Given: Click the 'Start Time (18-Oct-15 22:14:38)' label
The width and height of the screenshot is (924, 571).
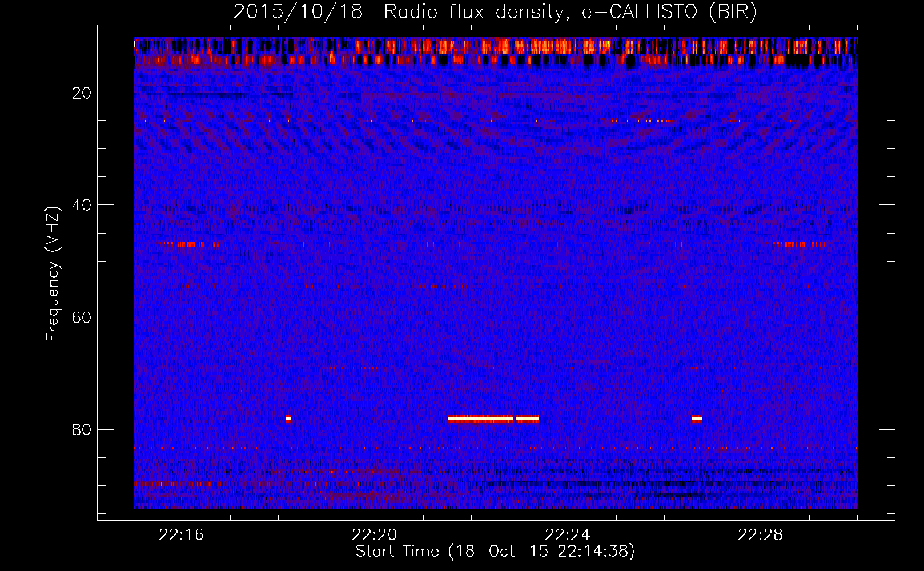Looking at the screenshot, I should pyautogui.click(x=495, y=552).
